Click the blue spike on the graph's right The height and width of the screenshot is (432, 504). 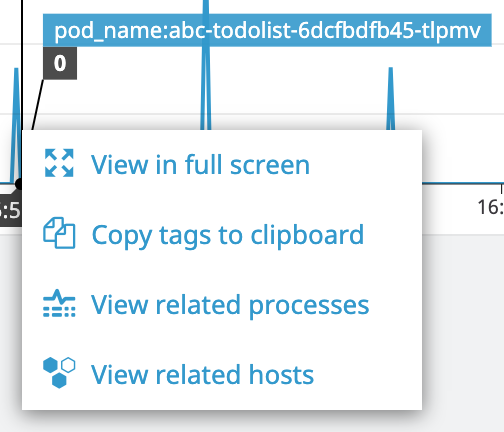click(391, 99)
